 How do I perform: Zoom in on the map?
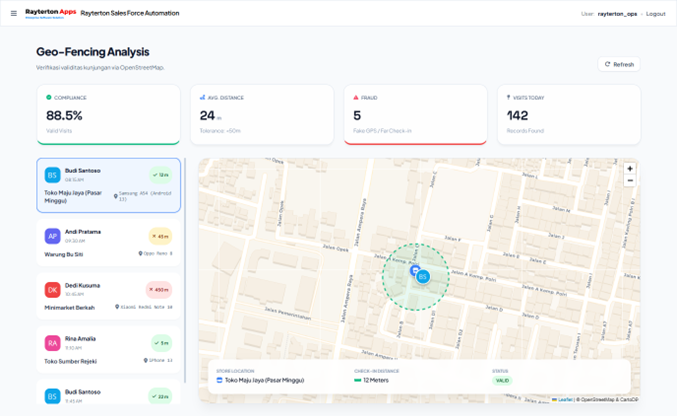630,169
